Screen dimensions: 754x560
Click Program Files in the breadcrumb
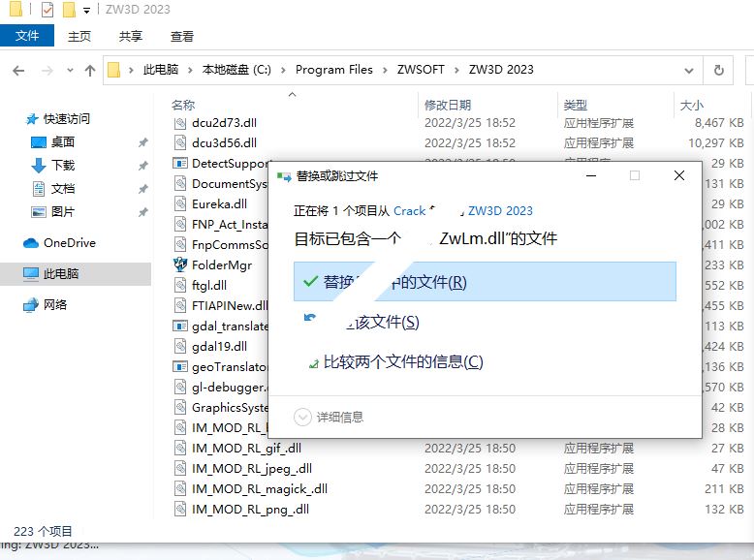(x=334, y=70)
